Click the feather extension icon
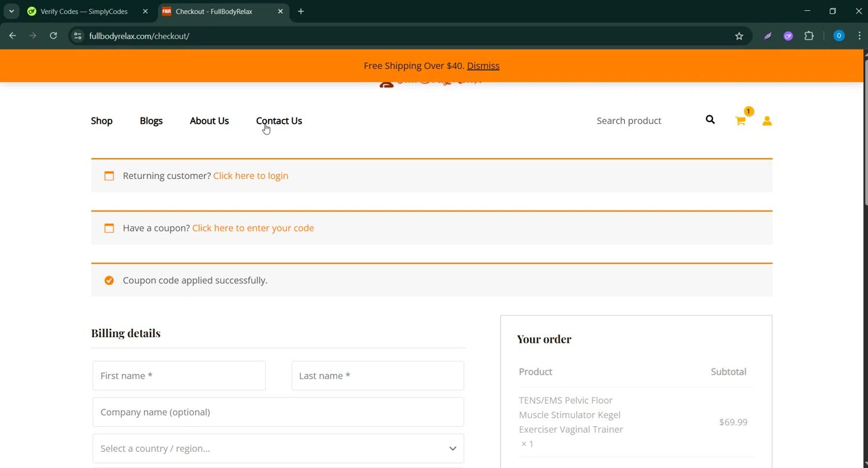This screenshot has height=468, width=868. point(768,36)
